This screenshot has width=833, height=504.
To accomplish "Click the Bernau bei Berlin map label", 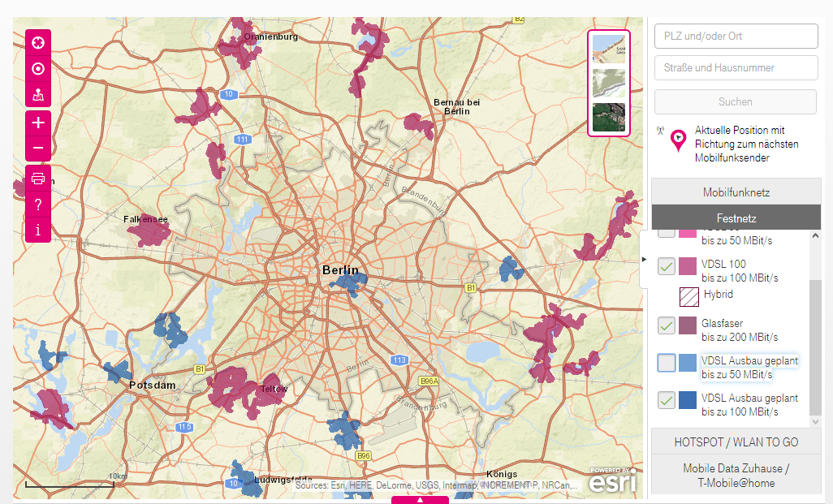I will tap(457, 107).
